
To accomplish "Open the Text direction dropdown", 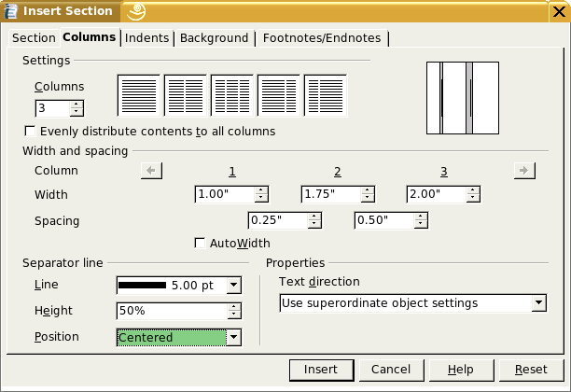I will (x=538, y=303).
